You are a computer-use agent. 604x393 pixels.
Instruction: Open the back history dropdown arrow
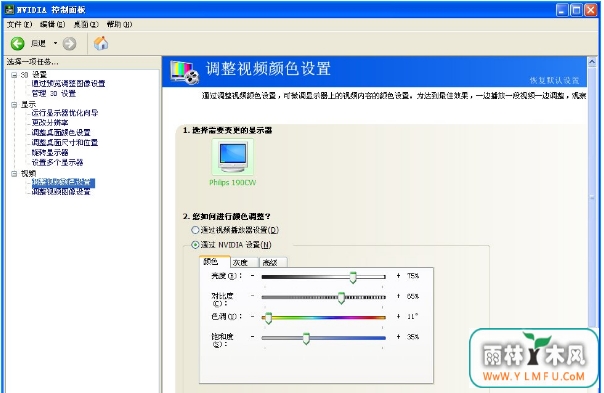(55, 43)
